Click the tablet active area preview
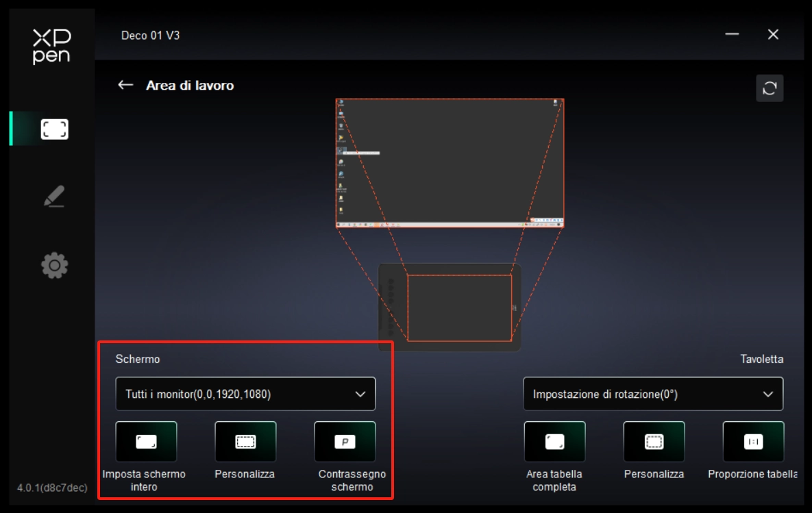Screen dimensions: 812x513 (x=459, y=308)
